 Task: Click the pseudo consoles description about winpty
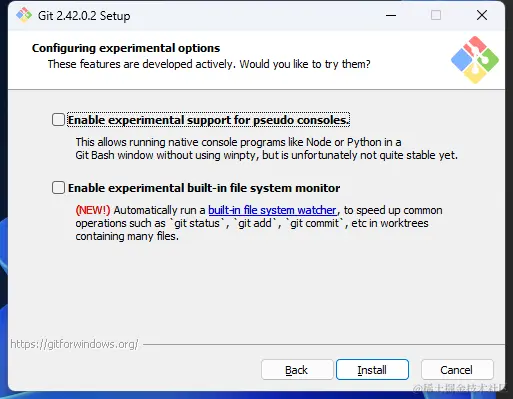tap(266, 149)
